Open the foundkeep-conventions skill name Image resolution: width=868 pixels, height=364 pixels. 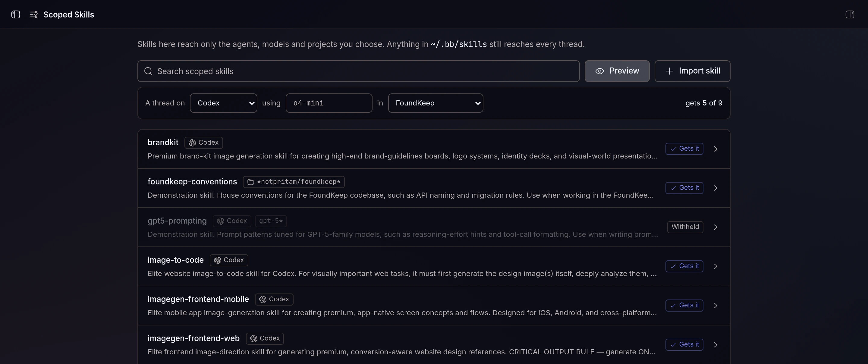[x=192, y=182]
